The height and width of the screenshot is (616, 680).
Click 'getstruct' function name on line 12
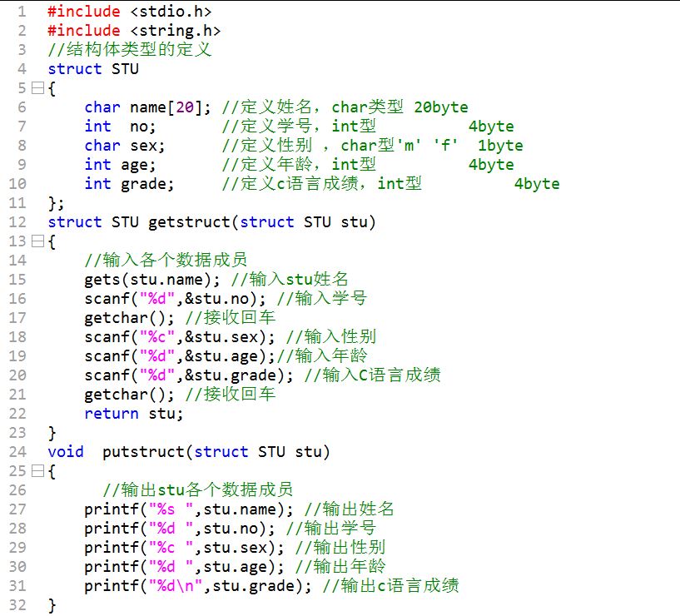[x=189, y=222]
